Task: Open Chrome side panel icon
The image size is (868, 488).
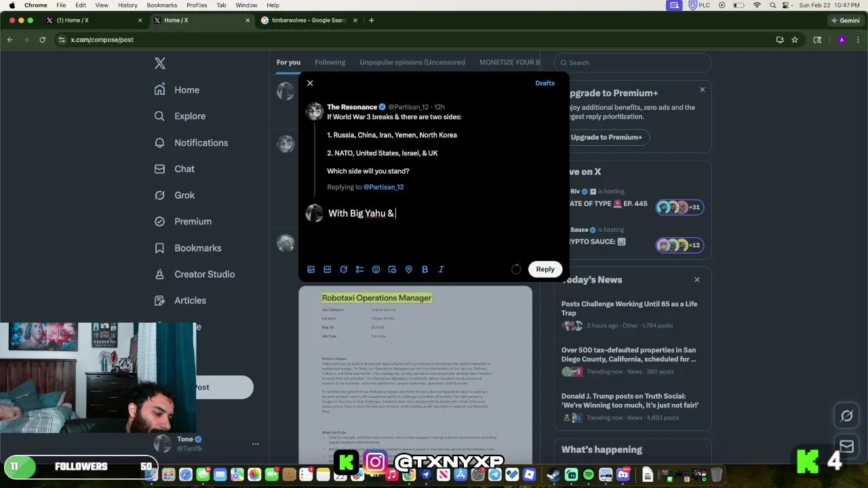Action: click(x=817, y=40)
